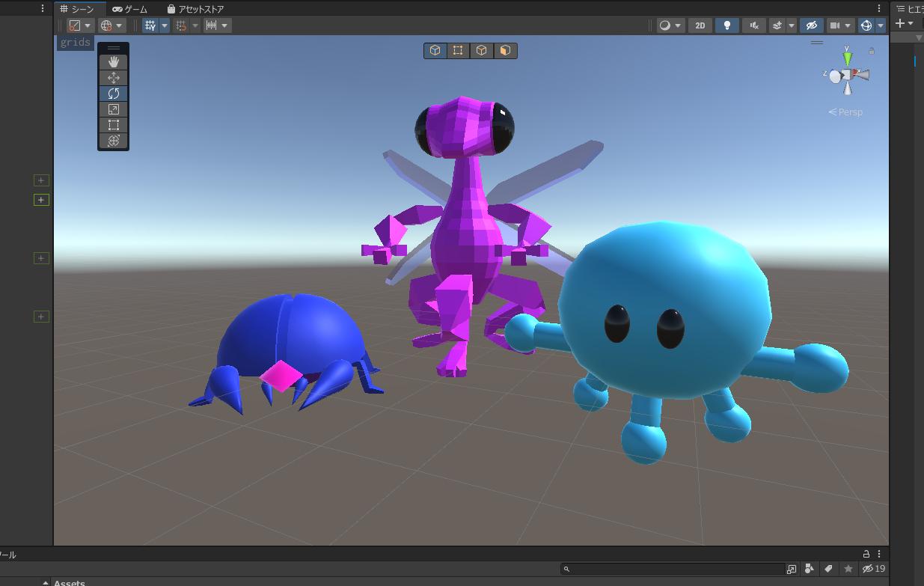Toggle scene audio mute button
This screenshot has height=586, width=924.
pyautogui.click(x=753, y=25)
